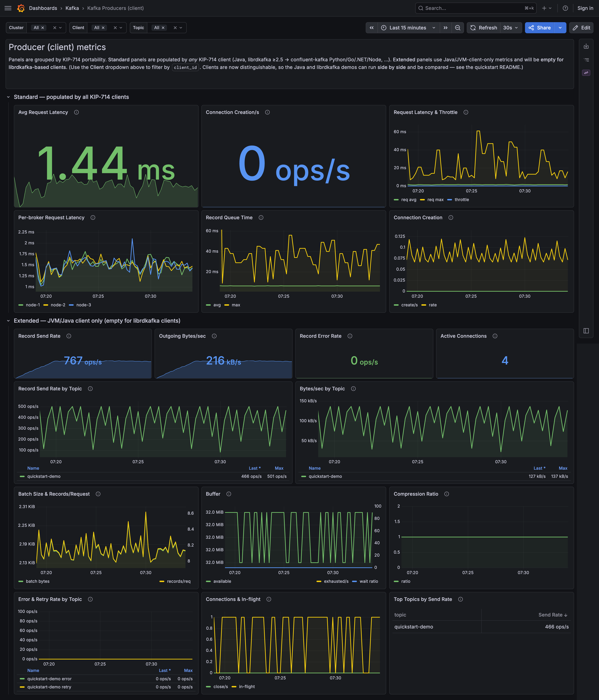Show info for Request Latency & Throttle

pos(466,112)
